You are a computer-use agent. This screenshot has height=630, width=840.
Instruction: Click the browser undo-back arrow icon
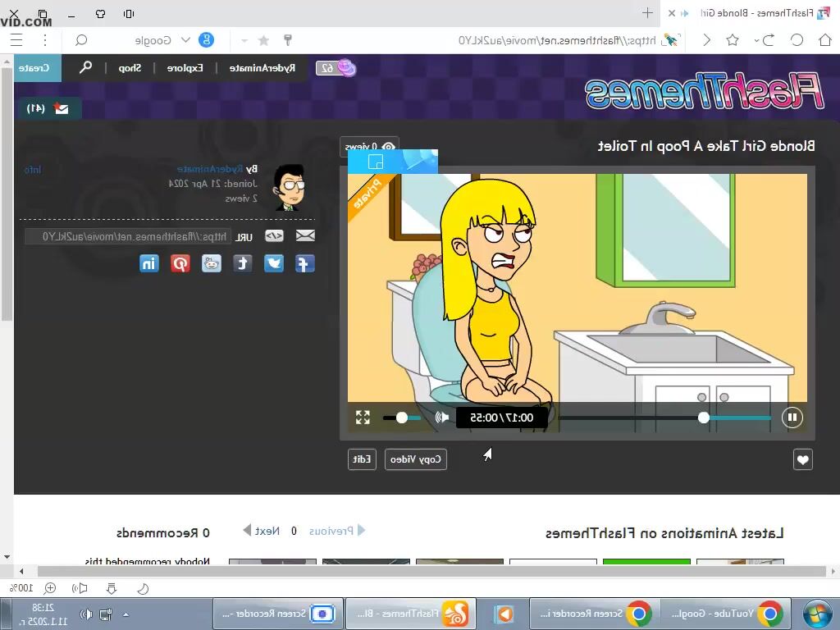pyautogui.click(x=768, y=40)
